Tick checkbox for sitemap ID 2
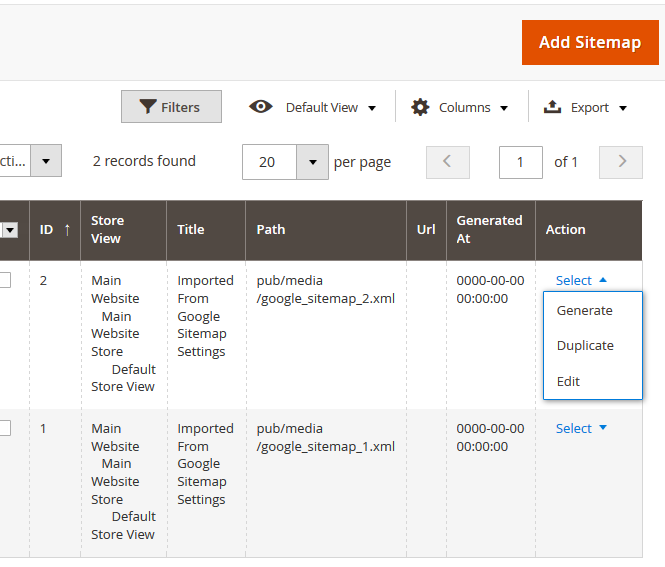Image resolution: width=665 pixels, height=567 pixels. [x=4, y=281]
